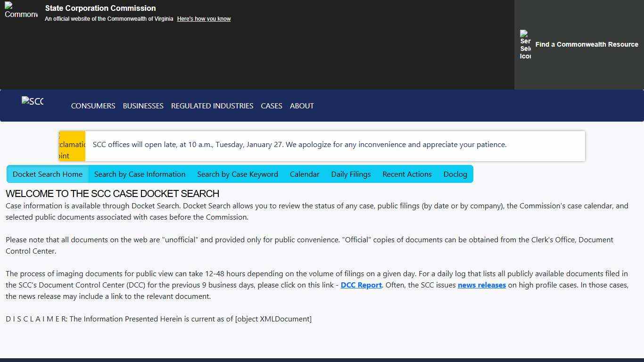Screen dimensions: 644x362
Task: Switch to Search by Case Information
Action: 140,174
